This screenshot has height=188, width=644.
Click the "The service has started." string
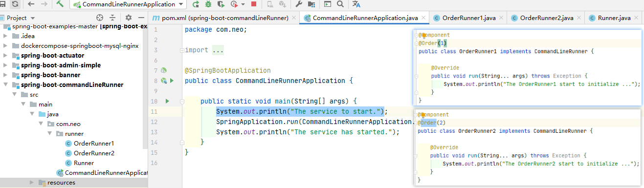pyautogui.click(x=341, y=132)
